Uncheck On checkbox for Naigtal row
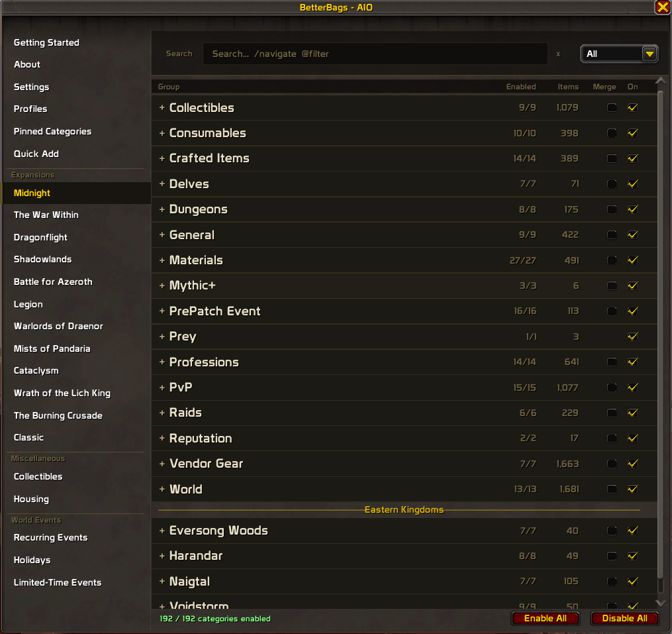Image resolution: width=672 pixels, height=634 pixels. pos(632,581)
